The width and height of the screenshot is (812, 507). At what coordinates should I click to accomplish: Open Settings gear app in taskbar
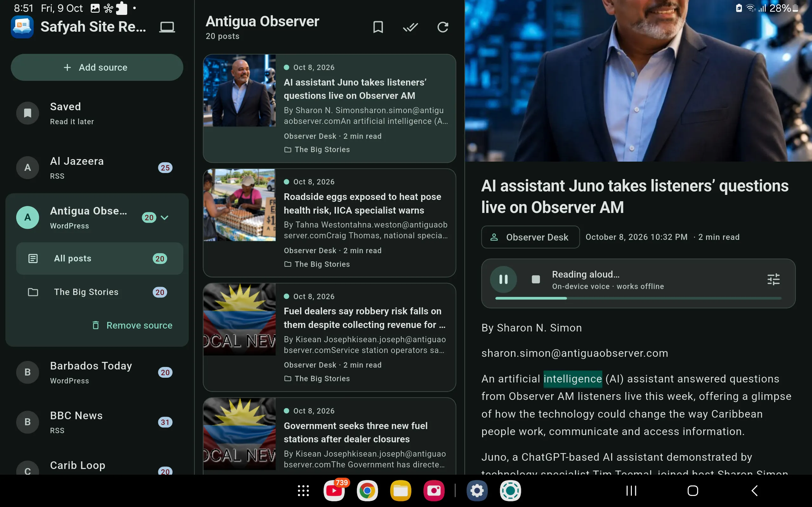tap(477, 491)
